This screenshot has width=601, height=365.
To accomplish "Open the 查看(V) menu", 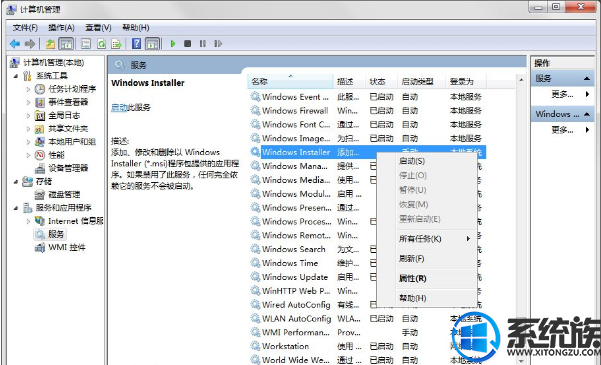I will 98,28.
